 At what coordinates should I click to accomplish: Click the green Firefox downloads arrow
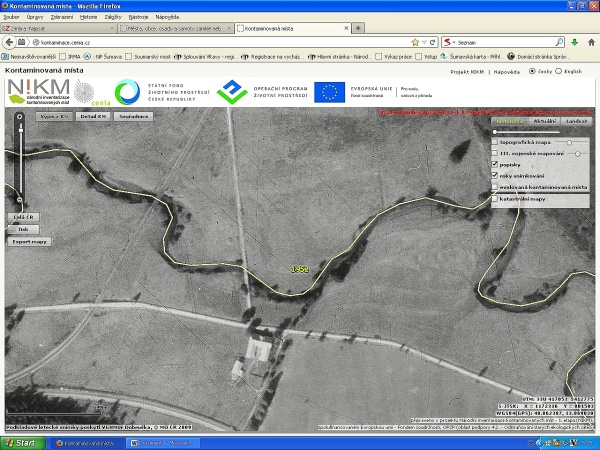click(574, 42)
